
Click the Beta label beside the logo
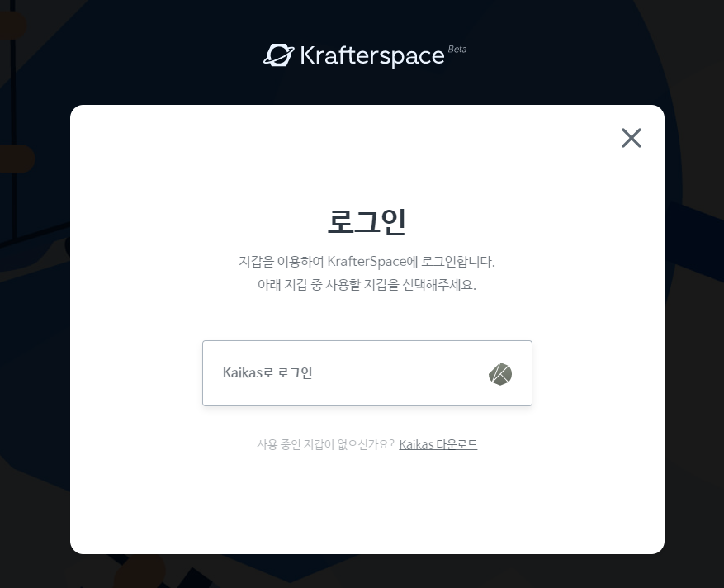pyautogui.click(x=457, y=49)
